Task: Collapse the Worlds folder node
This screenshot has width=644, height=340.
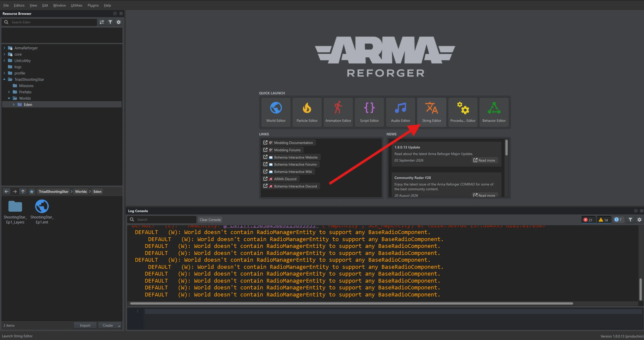Action: pos(9,98)
